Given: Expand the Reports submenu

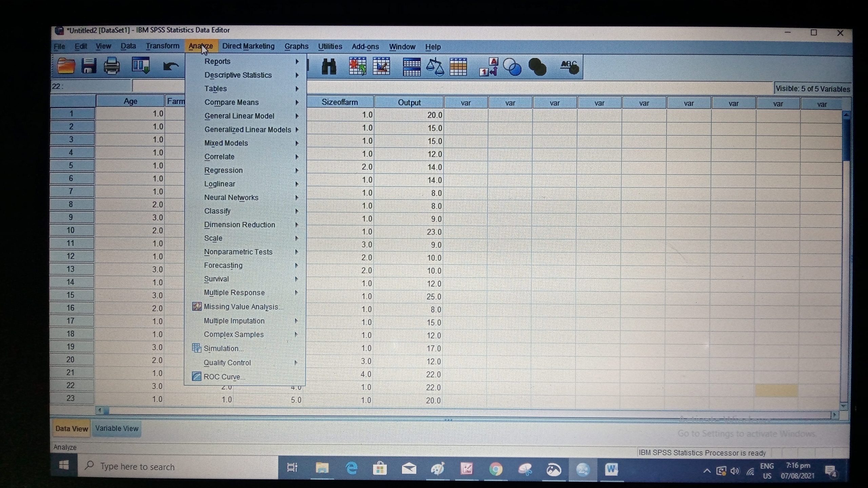Looking at the screenshot, I should [245, 61].
